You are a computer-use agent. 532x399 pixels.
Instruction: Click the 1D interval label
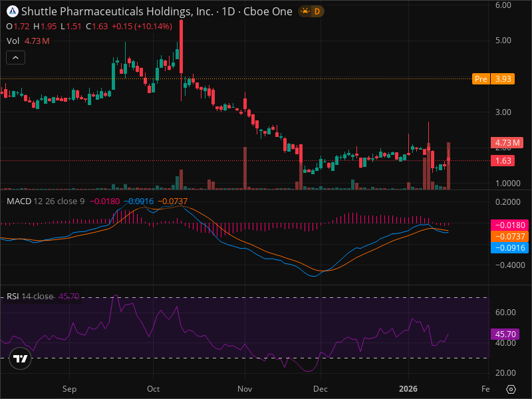228,11
